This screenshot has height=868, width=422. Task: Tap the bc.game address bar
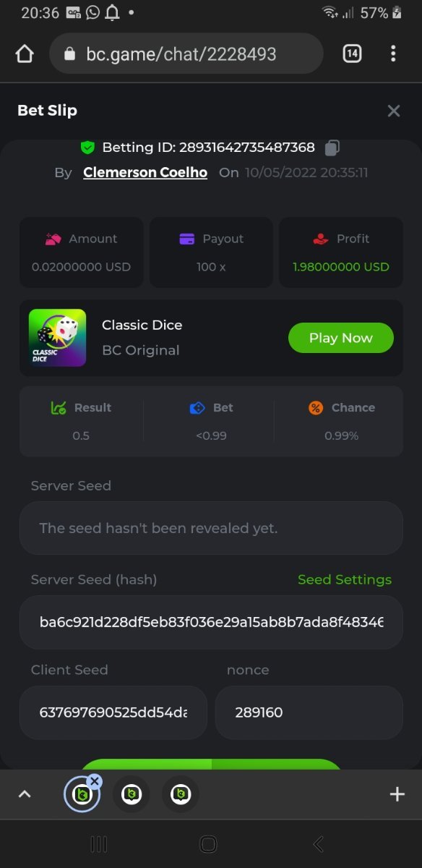tap(186, 54)
